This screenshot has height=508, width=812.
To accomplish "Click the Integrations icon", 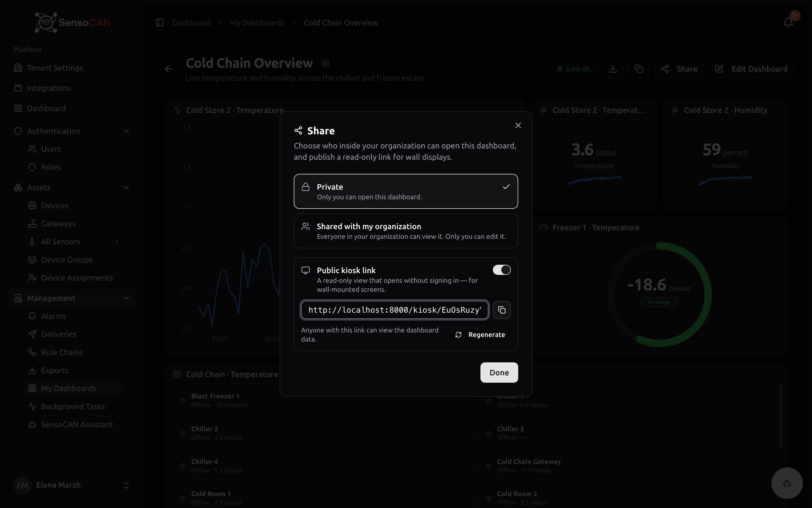I will (18, 88).
